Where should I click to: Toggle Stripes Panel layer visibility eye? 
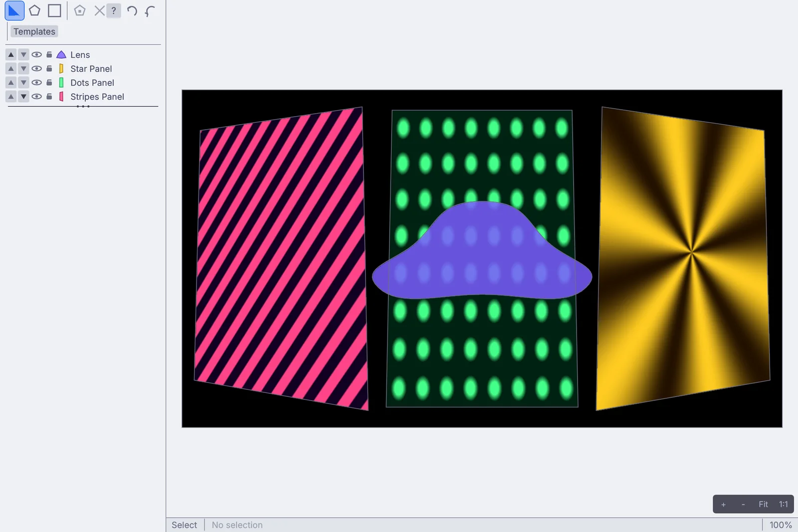point(37,96)
